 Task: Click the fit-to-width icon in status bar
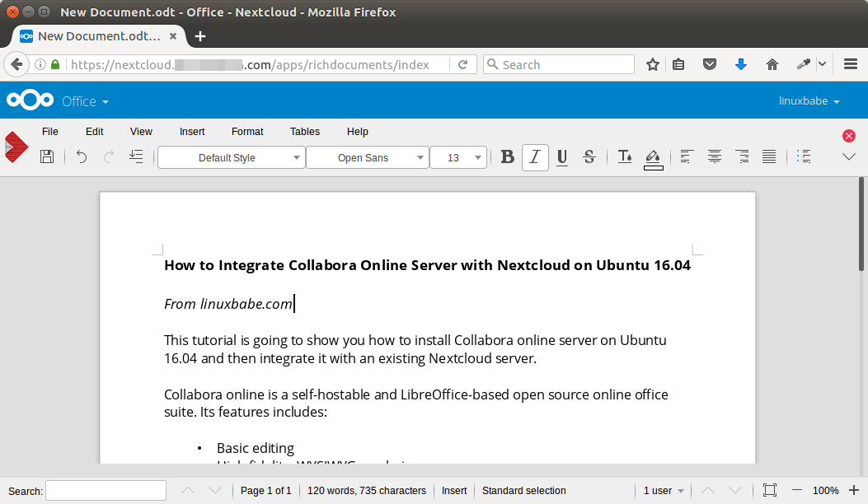(x=769, y=490)
